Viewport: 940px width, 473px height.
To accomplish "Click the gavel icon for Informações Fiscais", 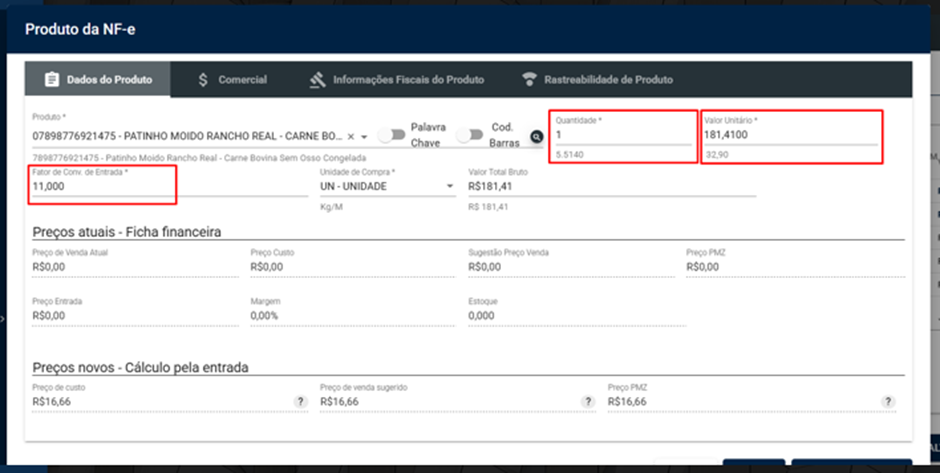I will pos(318,80).
